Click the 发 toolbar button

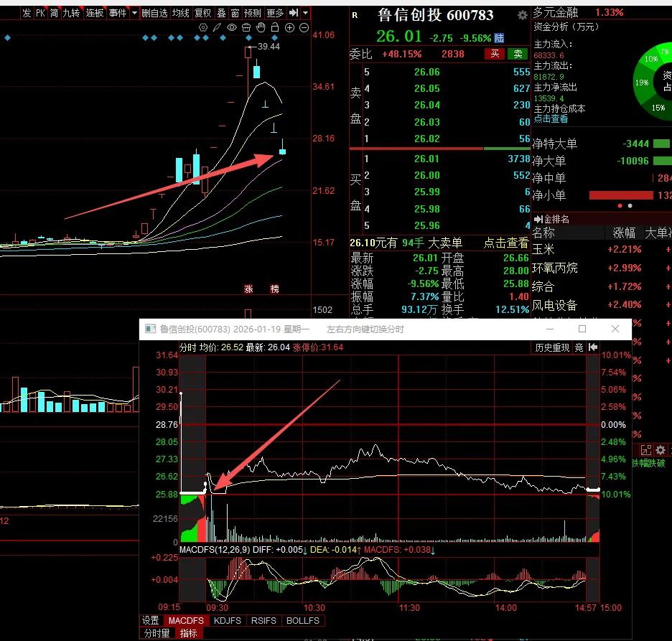[27, 14]
